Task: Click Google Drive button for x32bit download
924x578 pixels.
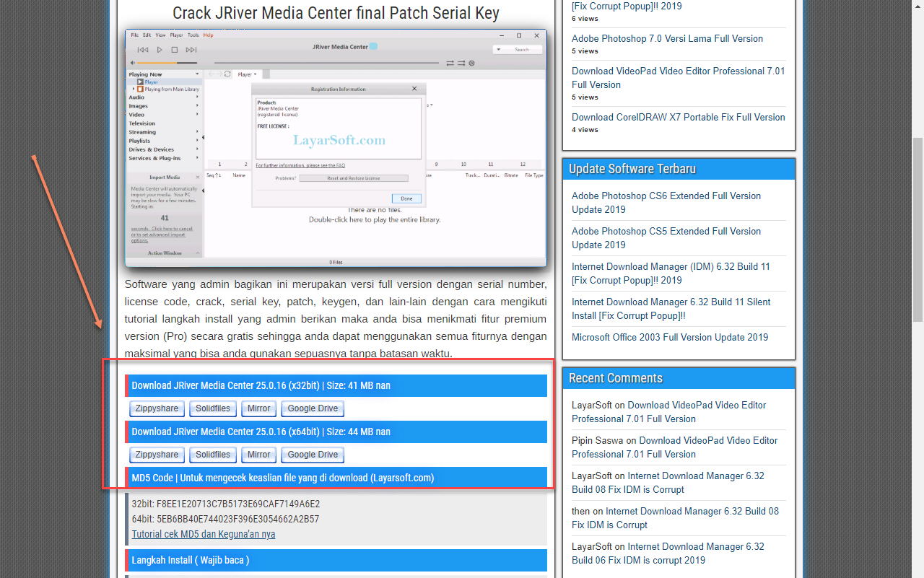Action: [x=313, y=408]
